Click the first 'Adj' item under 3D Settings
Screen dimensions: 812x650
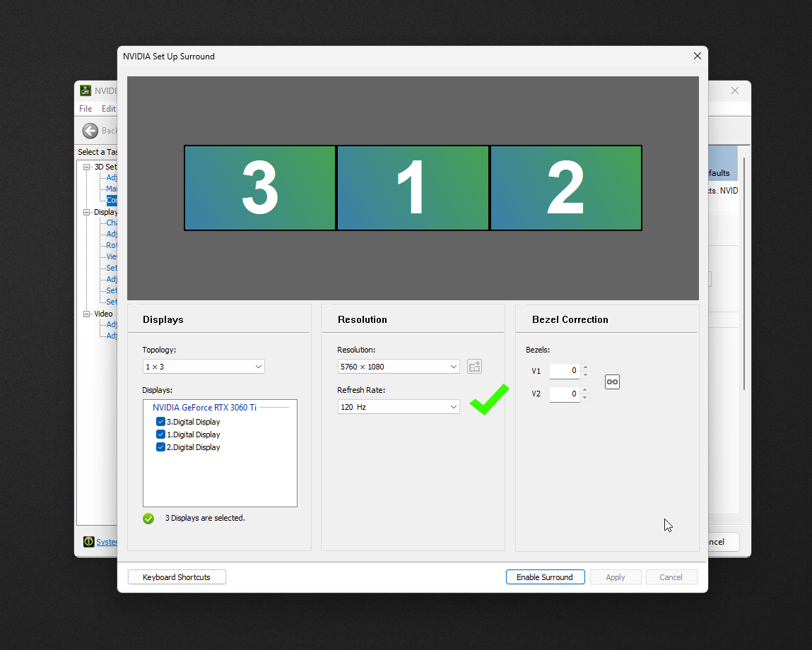coord(112,177)
